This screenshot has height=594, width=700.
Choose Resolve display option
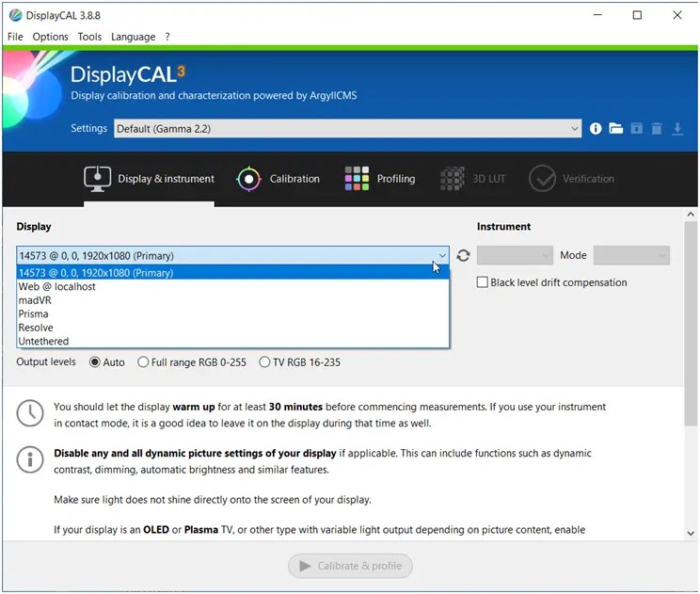click(232, 328)
